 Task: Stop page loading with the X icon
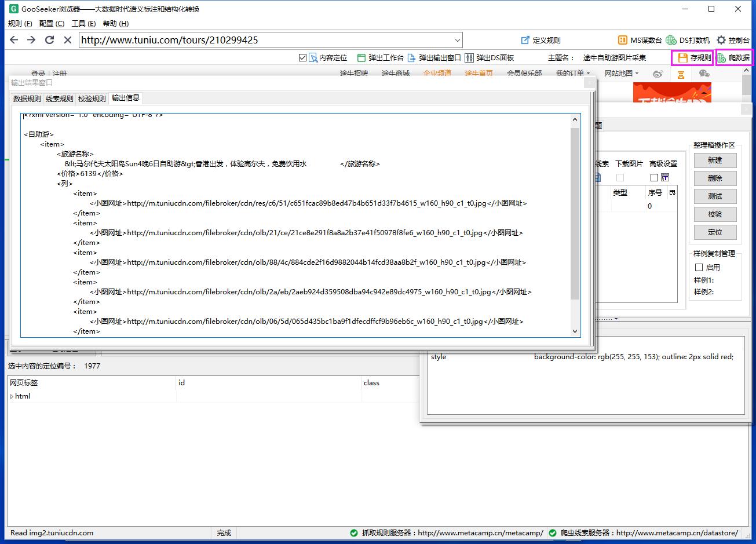[x=67, y=40]
